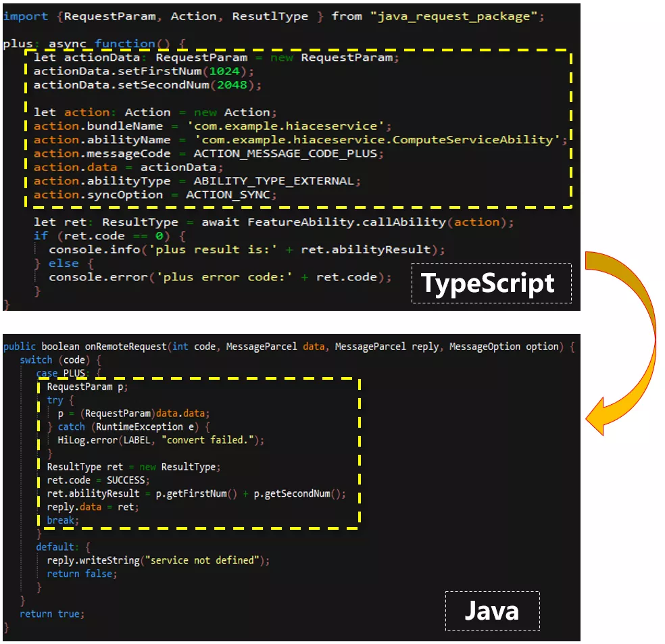Click the "actionData.setSecondNum(2048);" line
Viewport: 665px width, 644px height.
click(147, 84)
